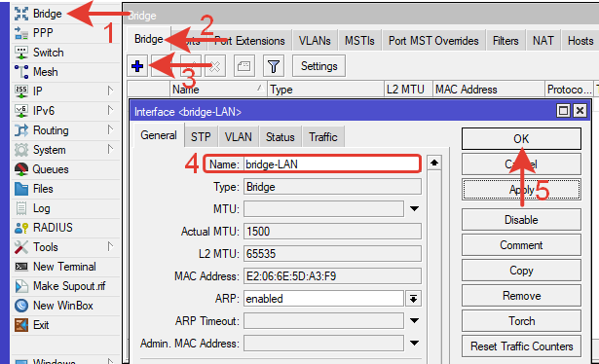Sort by the MAC Address column header

pyautogui.click(x=489, y=90)
